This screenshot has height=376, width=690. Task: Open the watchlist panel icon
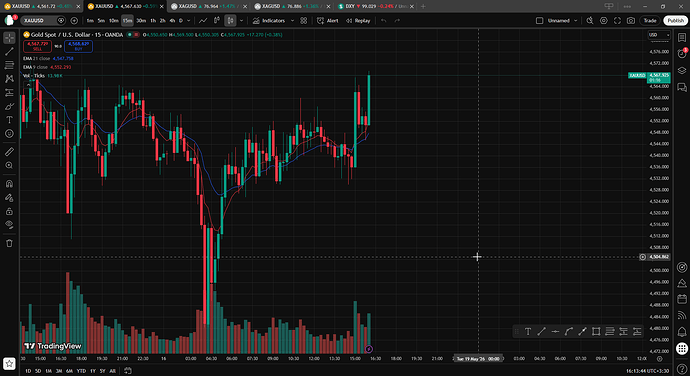[x=682, y=38]
